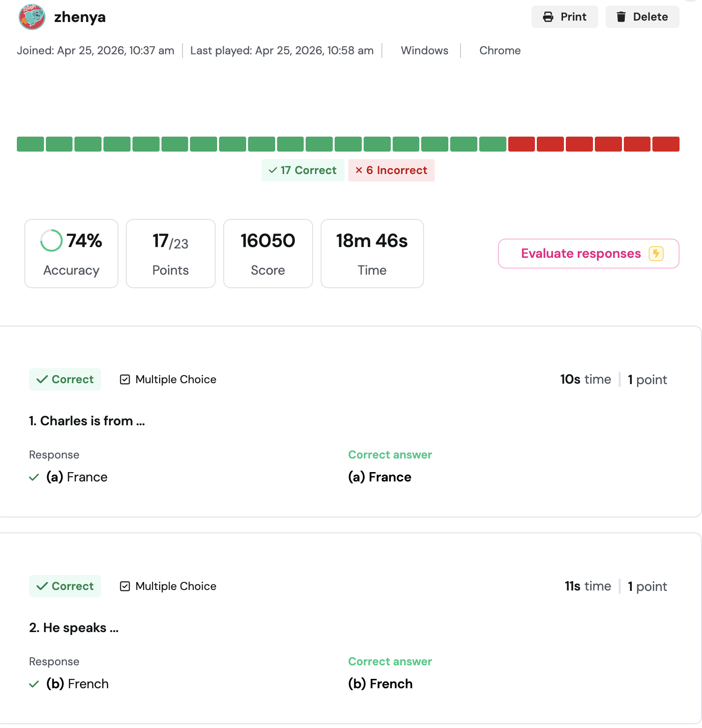Open Evaluate responses

coord(588,254)
